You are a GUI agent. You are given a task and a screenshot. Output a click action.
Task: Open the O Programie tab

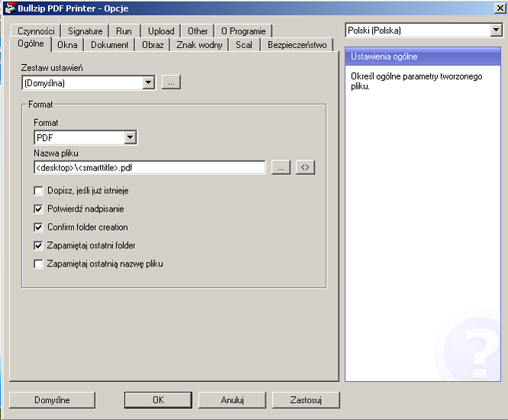coord(244,31)
